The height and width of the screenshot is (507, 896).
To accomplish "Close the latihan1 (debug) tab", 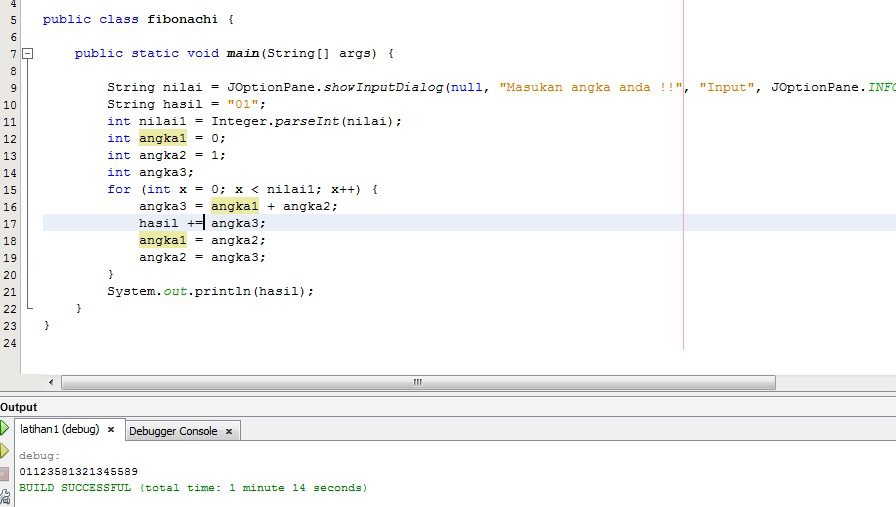I will [x=111, y=429].
